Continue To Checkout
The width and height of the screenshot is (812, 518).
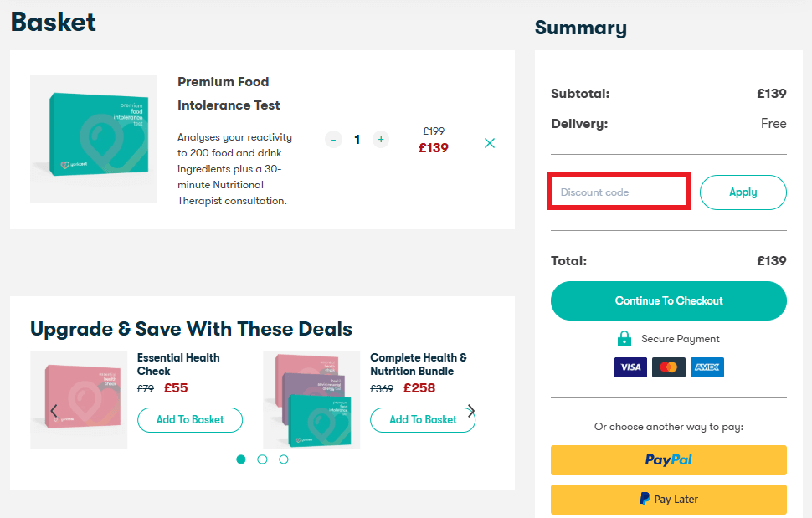tap(668, 300)
